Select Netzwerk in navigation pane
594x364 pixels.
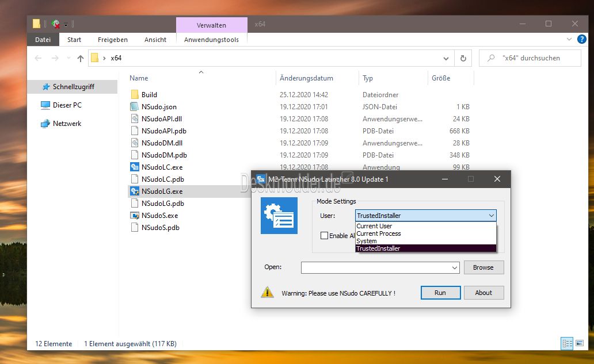click(67, 124)
